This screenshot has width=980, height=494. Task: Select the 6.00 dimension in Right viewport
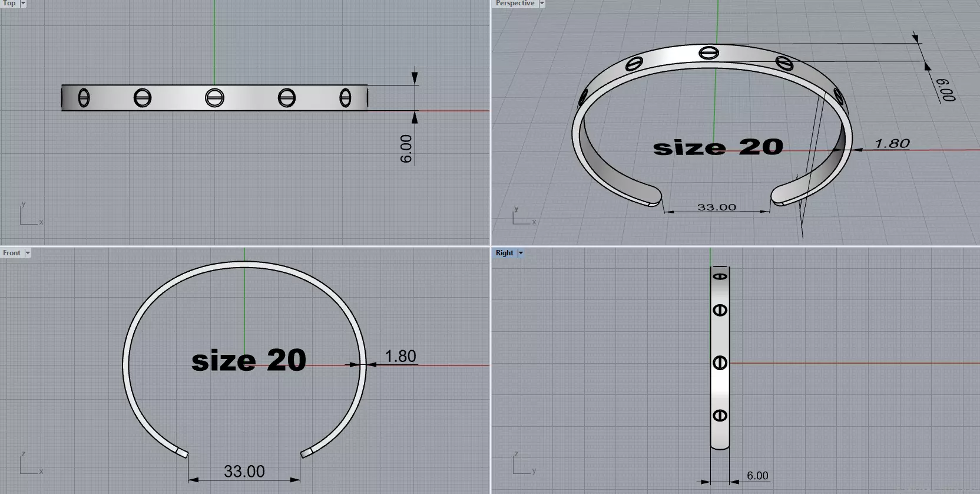point(757,476)
